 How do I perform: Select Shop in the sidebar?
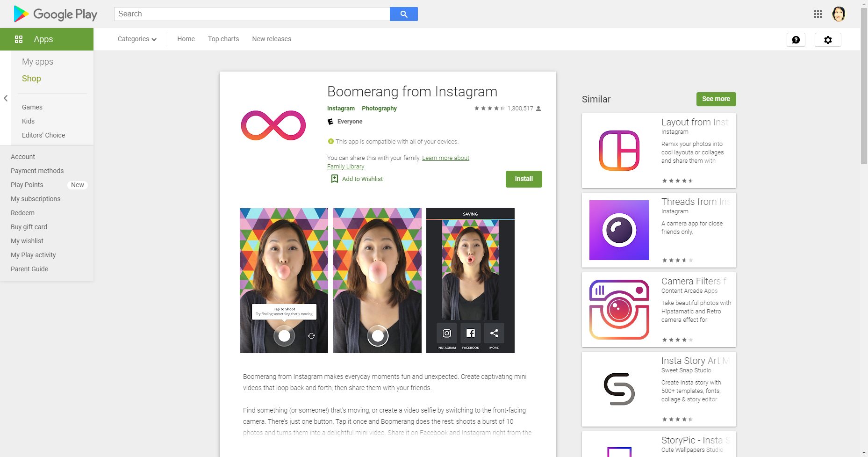tap(31, 79)
